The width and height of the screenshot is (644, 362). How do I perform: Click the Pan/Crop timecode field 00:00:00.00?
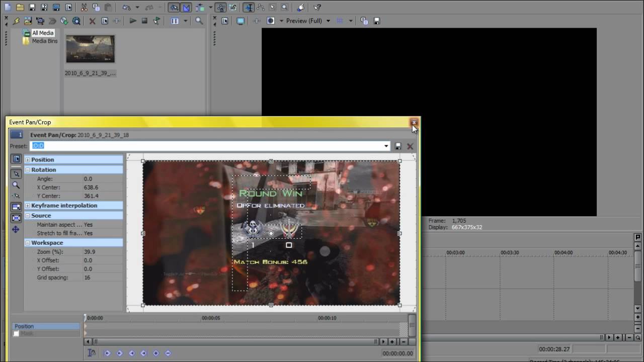(x=398, y=353)
